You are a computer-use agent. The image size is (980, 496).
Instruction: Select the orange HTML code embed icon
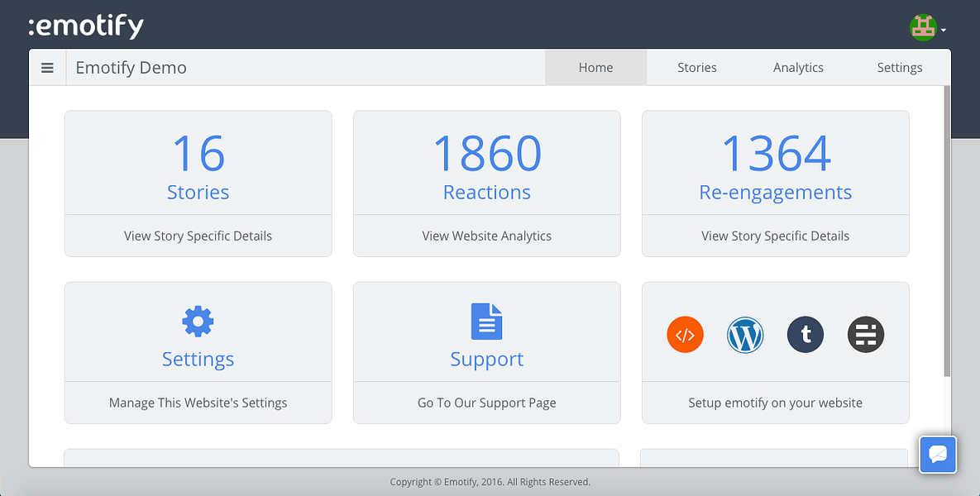685,335
